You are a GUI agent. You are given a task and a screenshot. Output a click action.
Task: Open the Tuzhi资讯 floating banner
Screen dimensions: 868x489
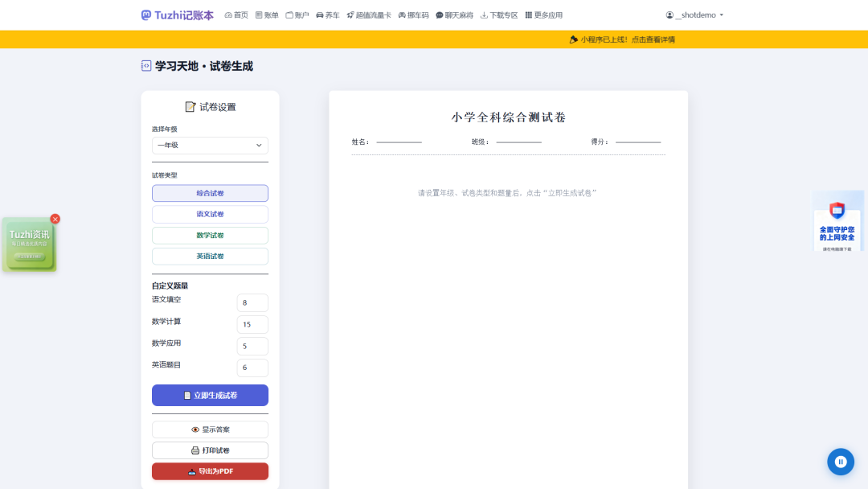[x=29, y=244]
